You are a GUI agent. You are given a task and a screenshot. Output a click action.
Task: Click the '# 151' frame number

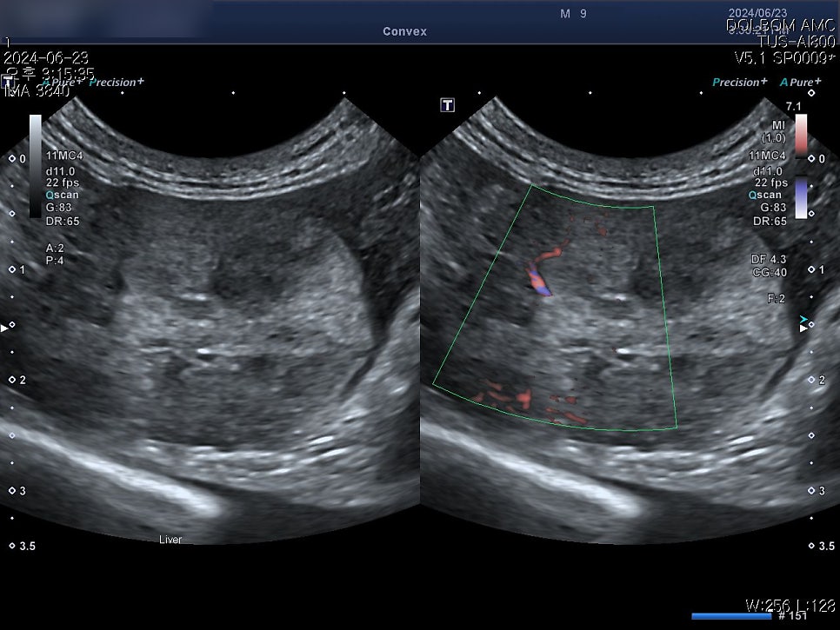(x=793, y=616)
